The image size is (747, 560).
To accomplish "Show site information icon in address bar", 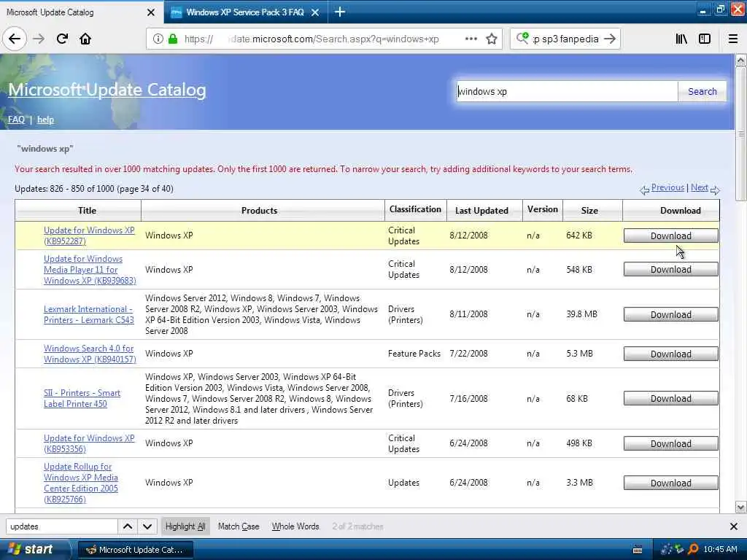I will pos(158,39).
